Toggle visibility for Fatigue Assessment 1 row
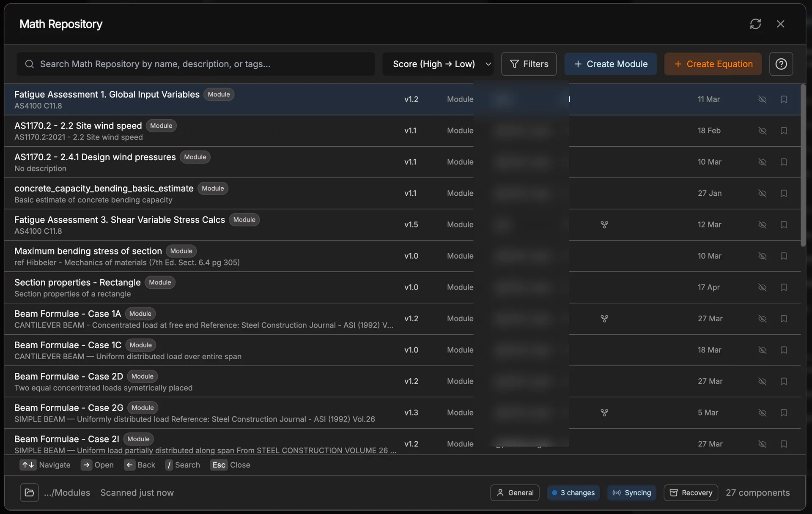 tap(763, 99)
